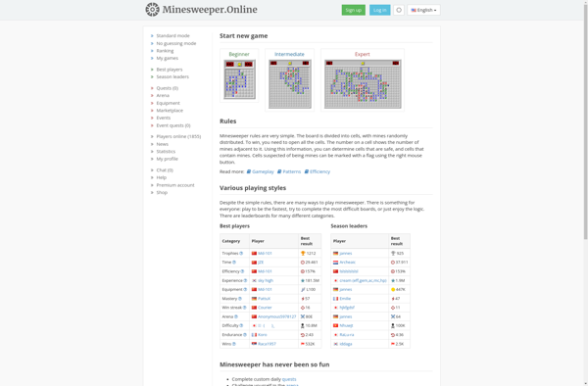The width and height of the screenshot is (588, 386).
Task: Open Events in the sidebar
Action: pos(164,118)
